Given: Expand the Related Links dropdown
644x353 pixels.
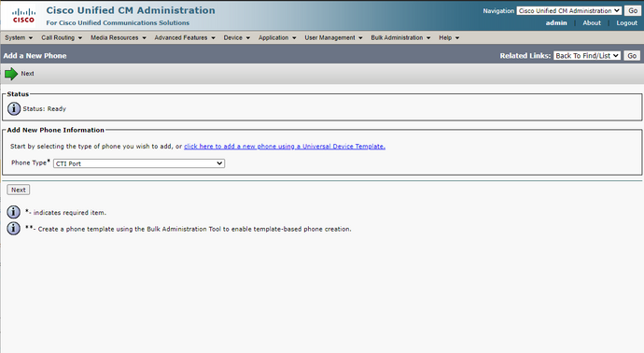Looking at the screenshot, I should coord(586,55).
